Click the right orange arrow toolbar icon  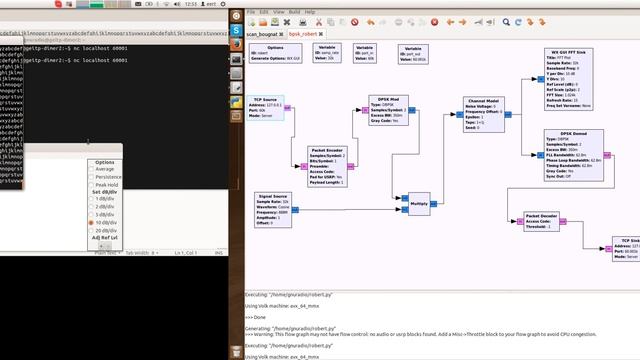(462, 22)
